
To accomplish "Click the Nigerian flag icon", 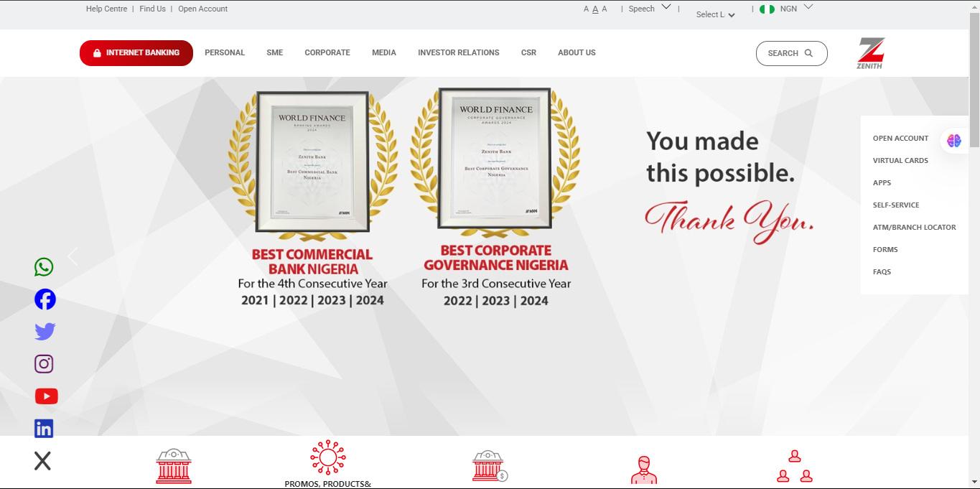I will coord(767,9).
